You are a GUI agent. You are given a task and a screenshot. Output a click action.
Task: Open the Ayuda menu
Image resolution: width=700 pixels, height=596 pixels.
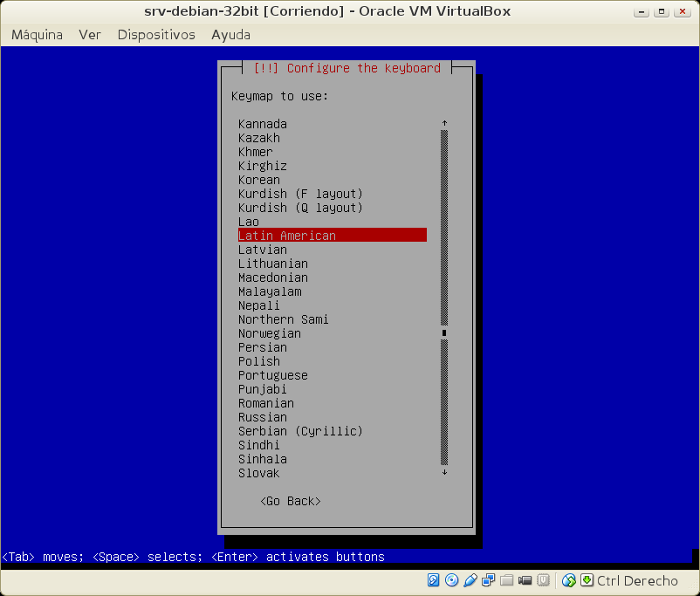(230, 35)
